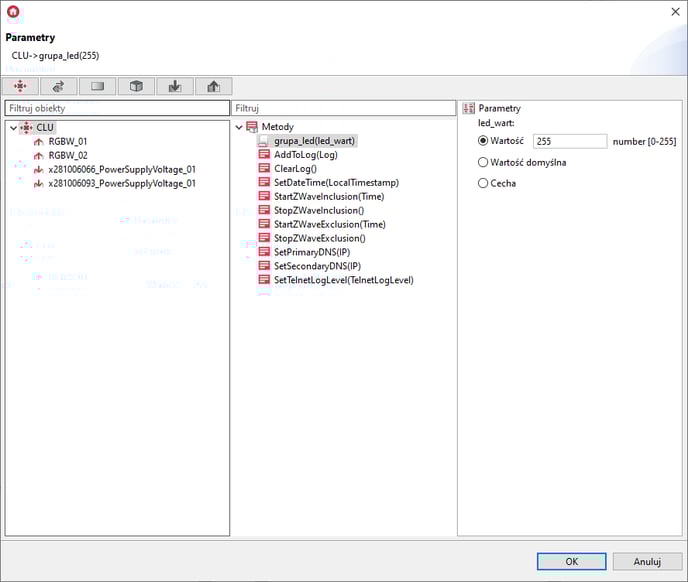
Task: Click the downward arrow toolbar button
Action: (175, 87)
